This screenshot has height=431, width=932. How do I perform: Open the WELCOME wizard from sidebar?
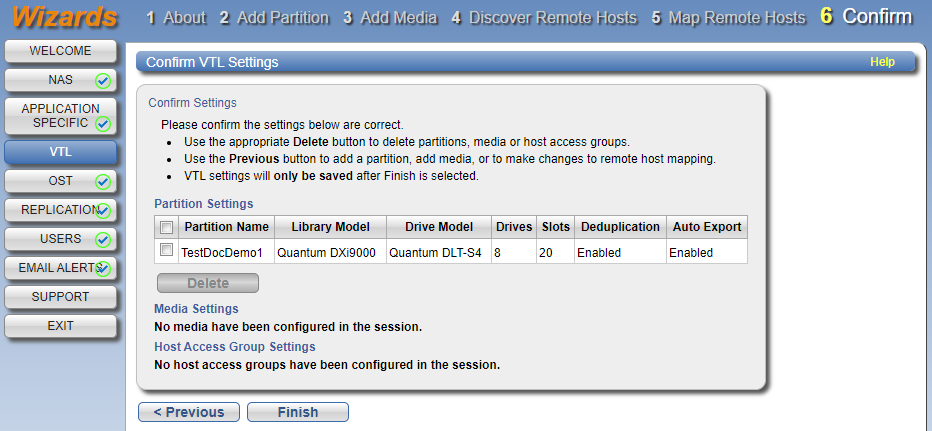(61, 51)
